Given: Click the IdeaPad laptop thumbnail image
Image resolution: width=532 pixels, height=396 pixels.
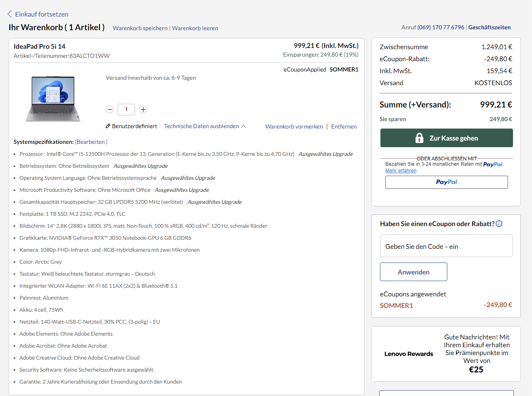Looking at the screenshot, I should (x=53, y=99).
